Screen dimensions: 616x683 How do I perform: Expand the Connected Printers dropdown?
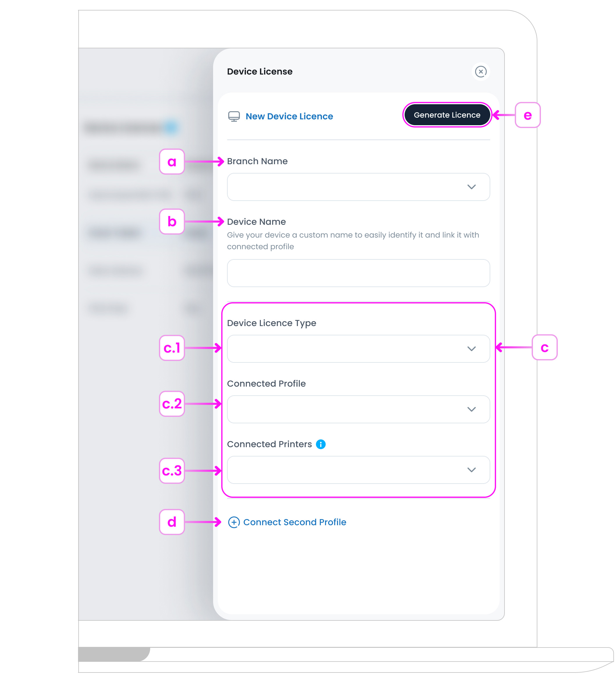(358, 470)
